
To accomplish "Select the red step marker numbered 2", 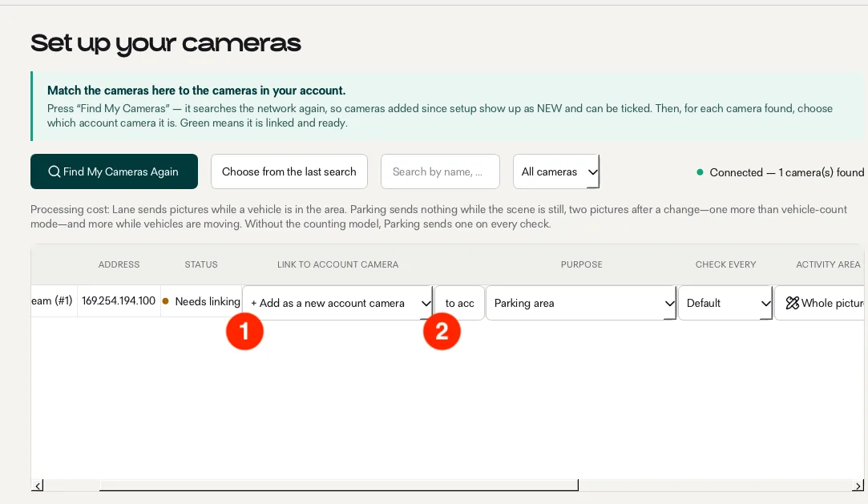I will coord(442,332).
